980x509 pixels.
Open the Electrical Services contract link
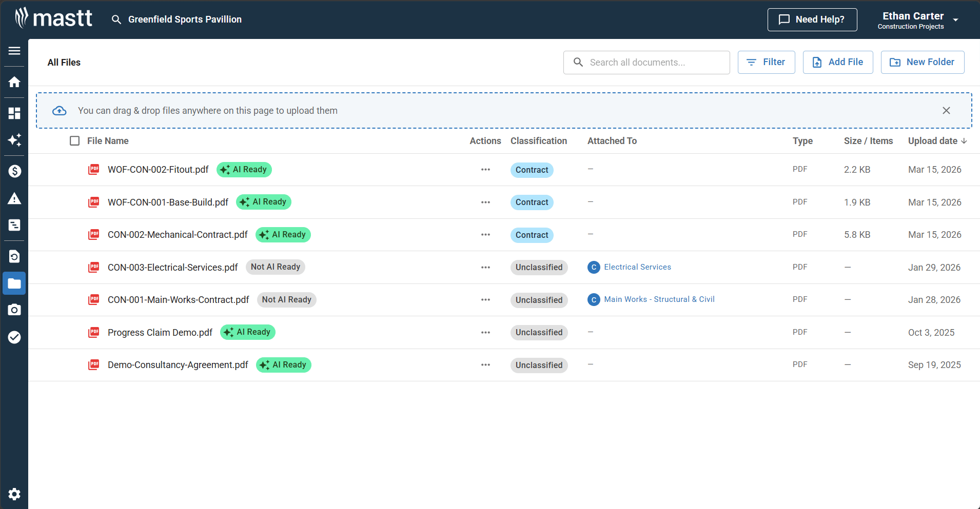click(x=637, y=267)
